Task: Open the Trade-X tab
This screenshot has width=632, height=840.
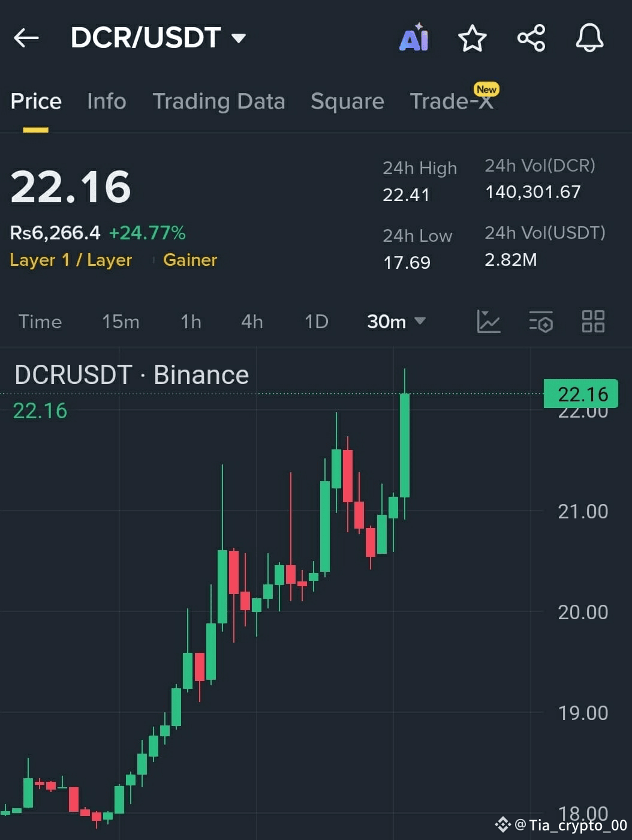Action: [452, 101]
